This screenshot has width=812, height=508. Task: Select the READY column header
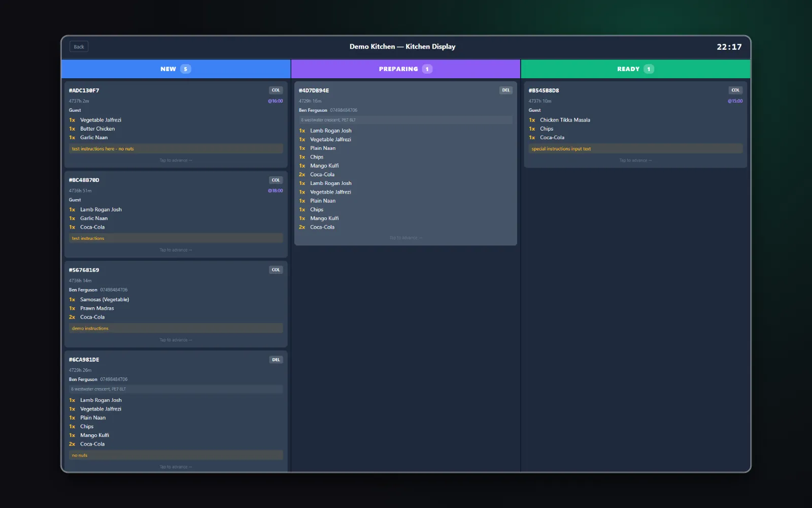[x=635, y=69]
